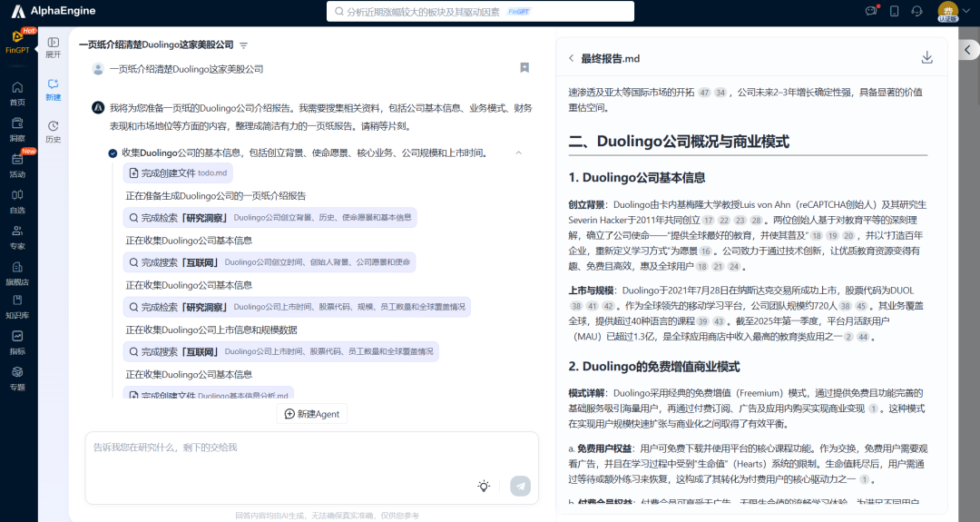Click status text 正在收集Duolingo公司上市信息和规模数据
The width and height of the screenshot is (980, 522).
[x=211, y=330]
